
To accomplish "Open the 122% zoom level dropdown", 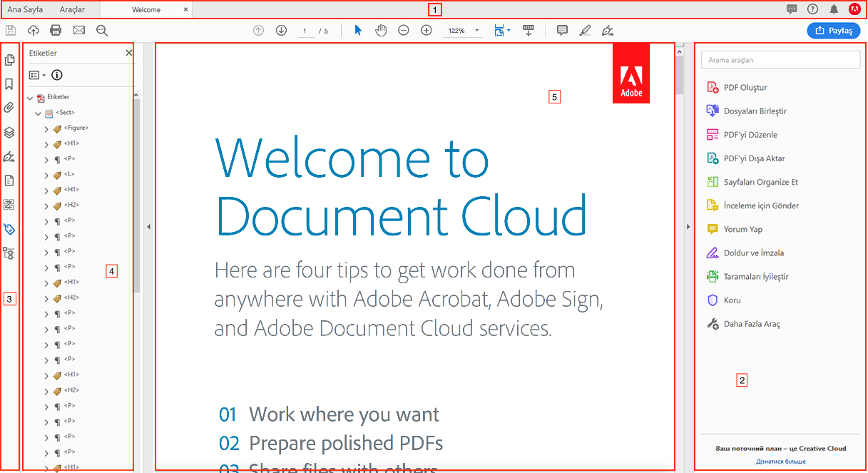I will (x=476, y=31).
